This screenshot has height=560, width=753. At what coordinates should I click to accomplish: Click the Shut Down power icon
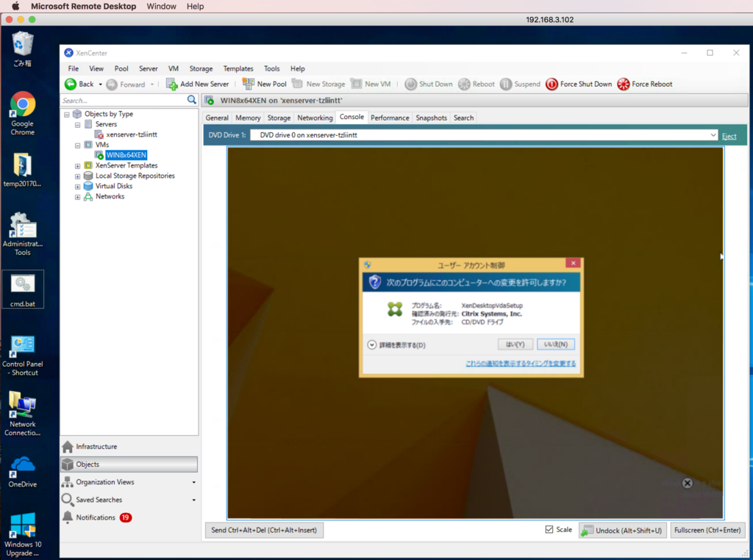[x=410, y=85]
